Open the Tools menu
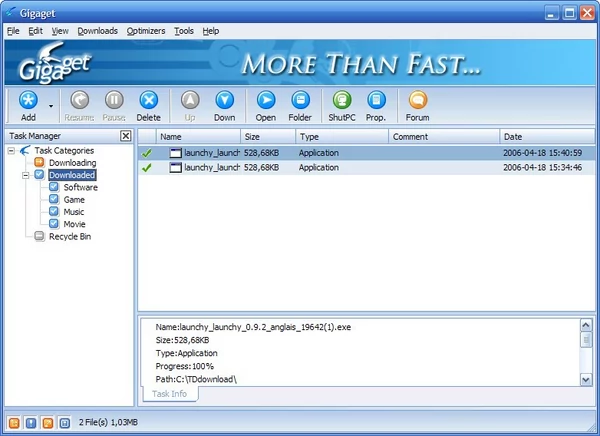600x436 pixels. tap(184, 31)
